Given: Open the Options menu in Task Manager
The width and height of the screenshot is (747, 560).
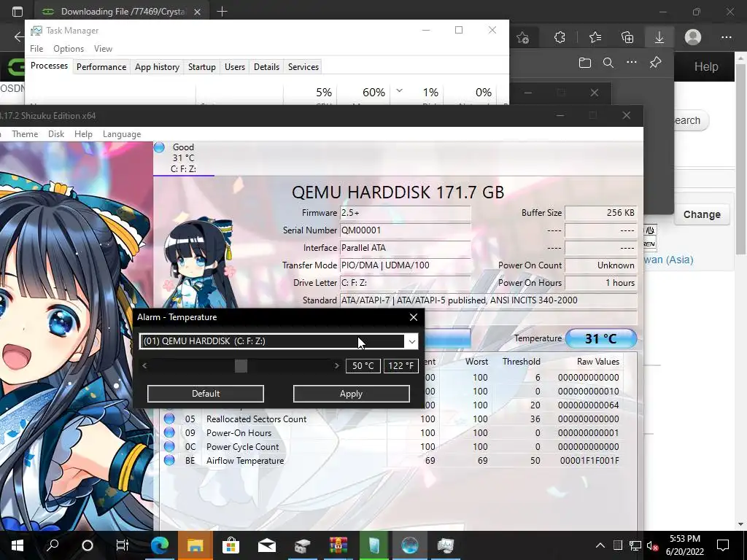Looking at the screenshot, I should coord(69,49).
